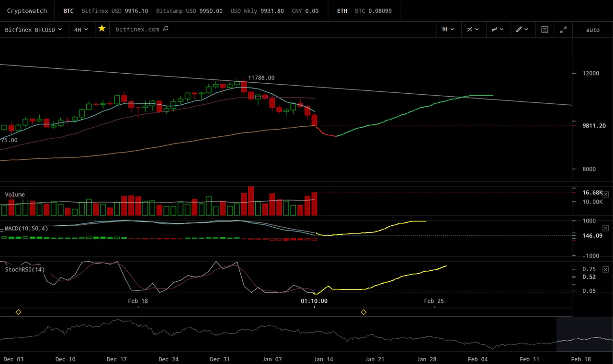Select the BTC ticker tab

point(68,11)
